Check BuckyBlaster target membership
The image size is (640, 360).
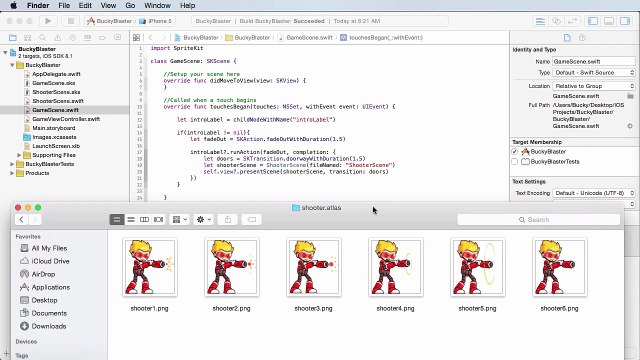[514, 151]
